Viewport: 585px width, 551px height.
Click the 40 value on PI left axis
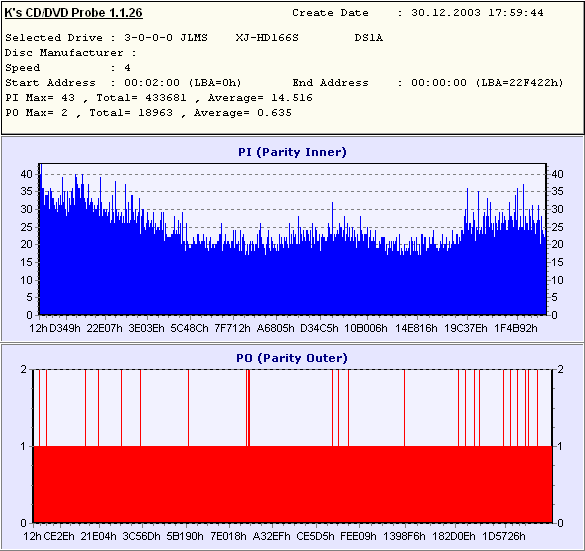pos(26,174)
